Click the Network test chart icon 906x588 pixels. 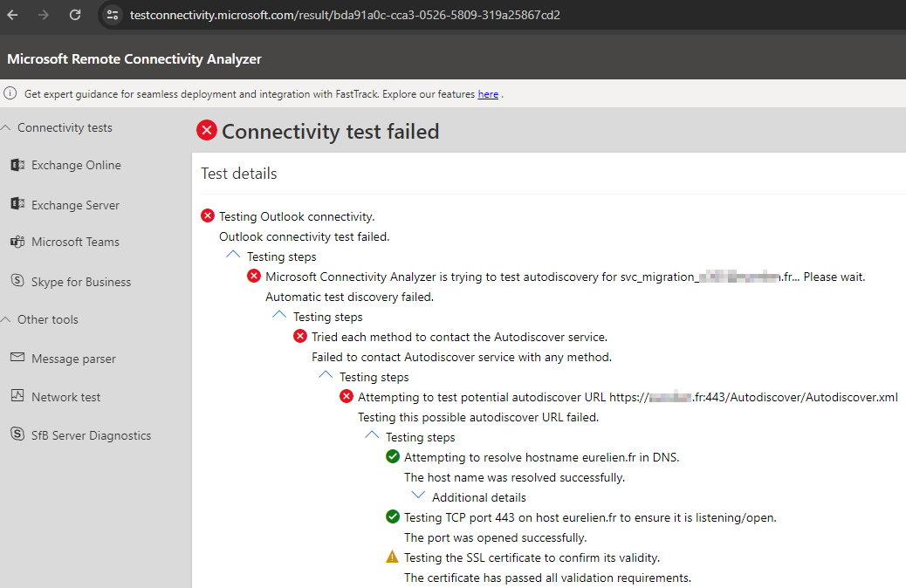pos(17,396)
